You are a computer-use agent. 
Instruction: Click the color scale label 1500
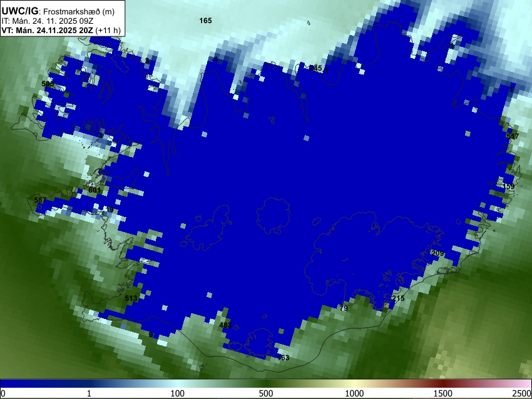tap(442, 393)
